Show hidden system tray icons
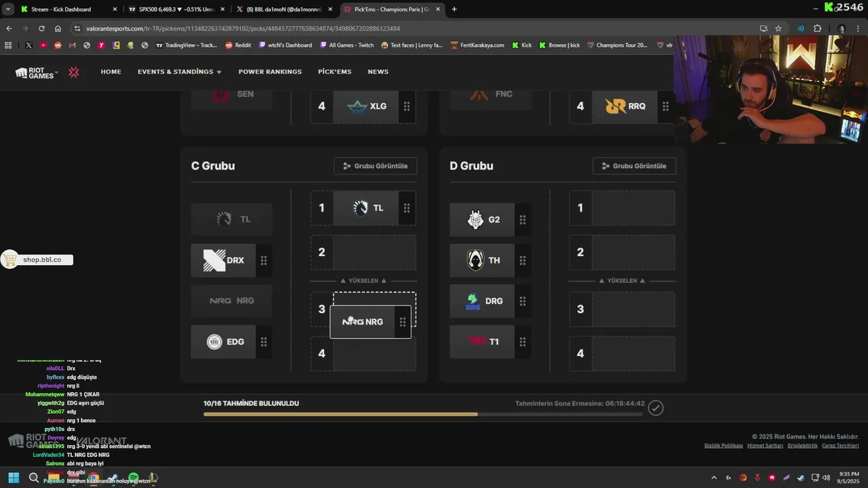Image resolution: width=868 pixels, height=488 pixels. (x=713, y=478)
